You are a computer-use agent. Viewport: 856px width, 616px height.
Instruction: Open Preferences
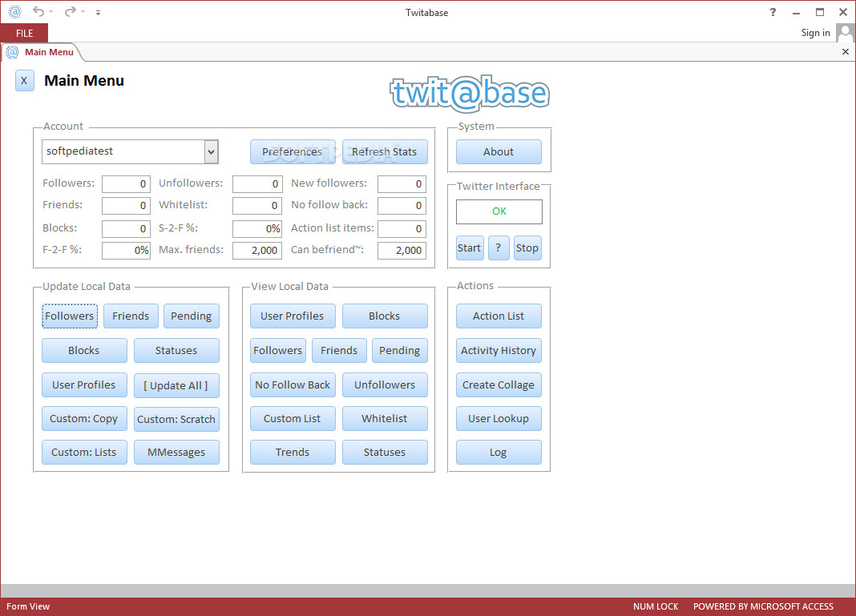pyautogui.click(x=293, y=151)
